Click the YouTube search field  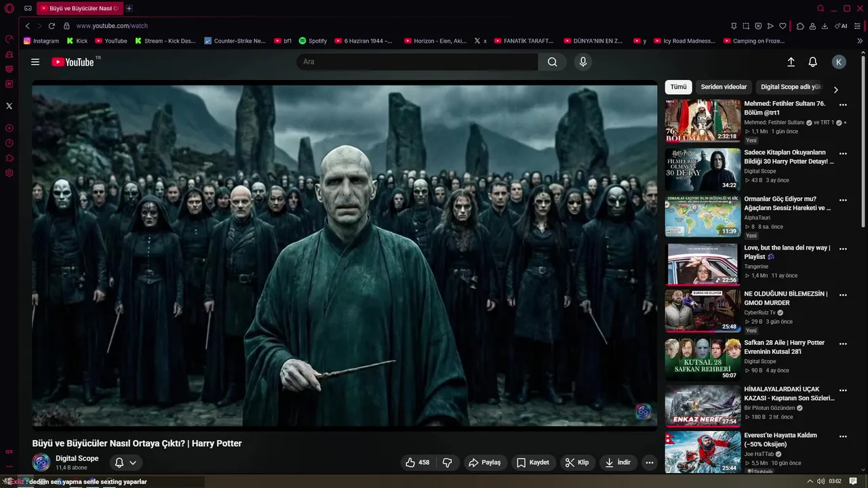point(417,62)
